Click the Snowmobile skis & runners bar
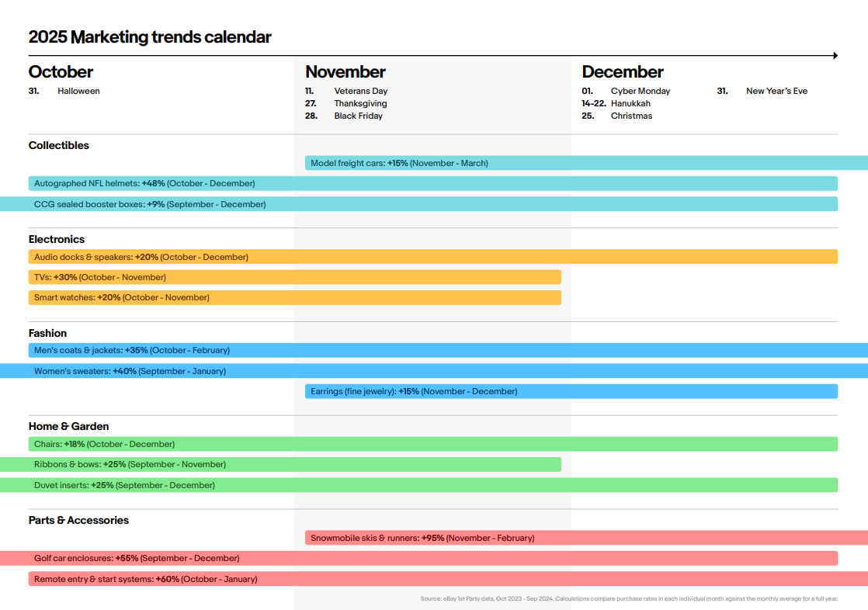 [x=586, y=538]
